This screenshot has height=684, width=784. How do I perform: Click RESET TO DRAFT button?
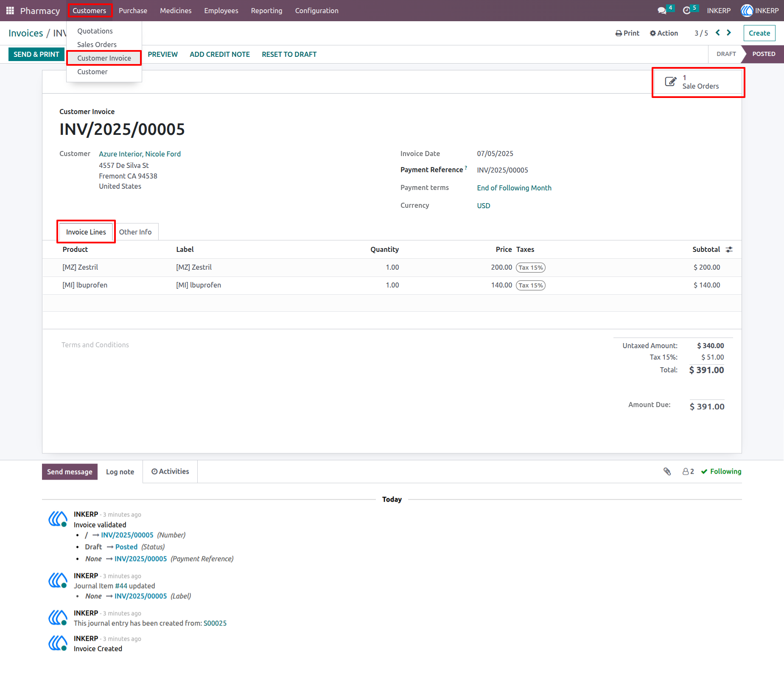click(x=289, y=54)
